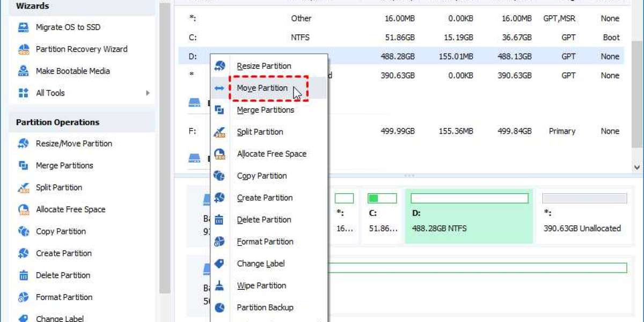Open Partition Backup from context menu
This screenshot has width=644, height=322.
coord(265,308)
